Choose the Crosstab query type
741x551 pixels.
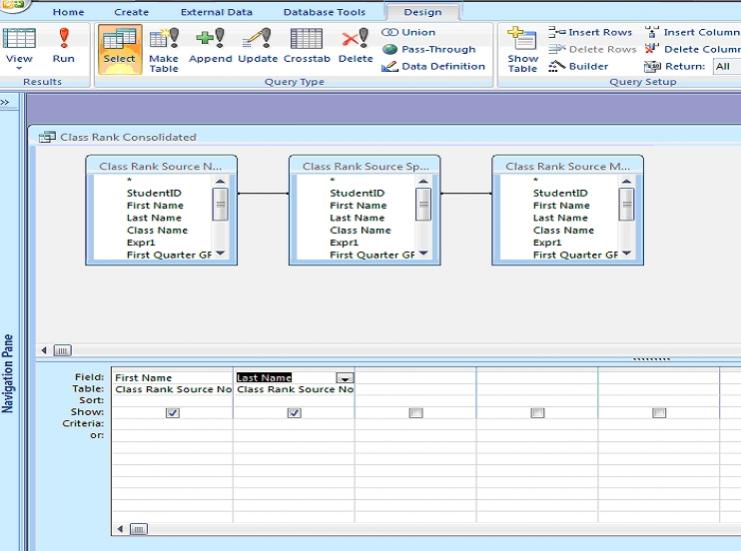coord(307,45)
